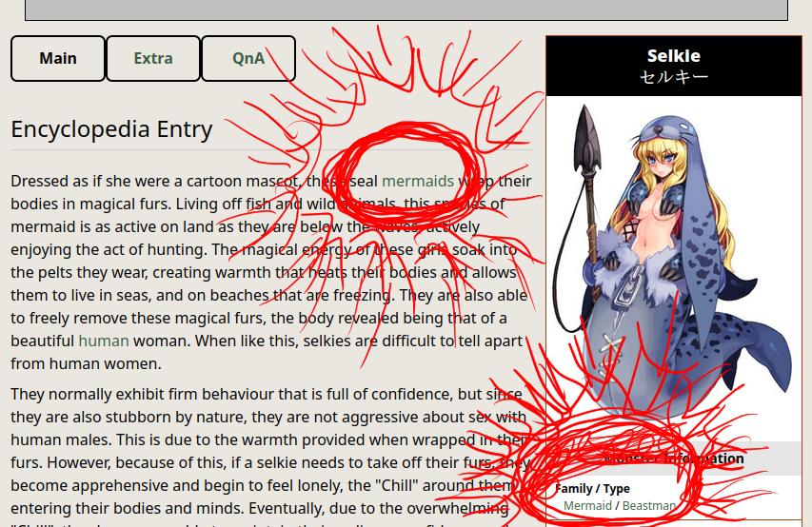
Task: Click the gray banner box at top
Action: tap(406, 10)
